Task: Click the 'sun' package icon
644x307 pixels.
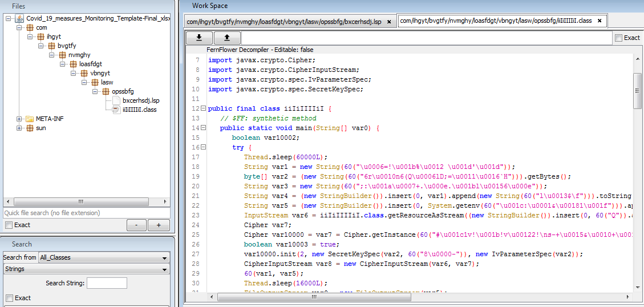Action: pyautogui.click(x=30, y=128)
